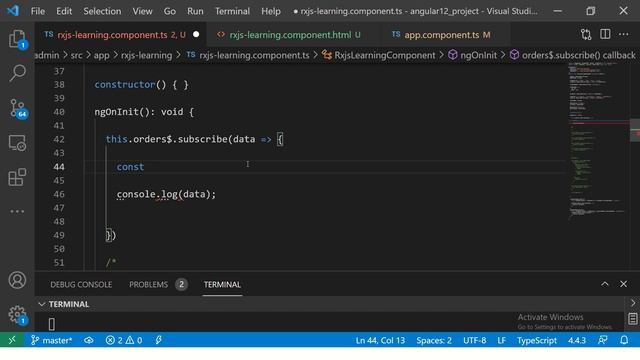Click app in the breadcrumb

101,55
